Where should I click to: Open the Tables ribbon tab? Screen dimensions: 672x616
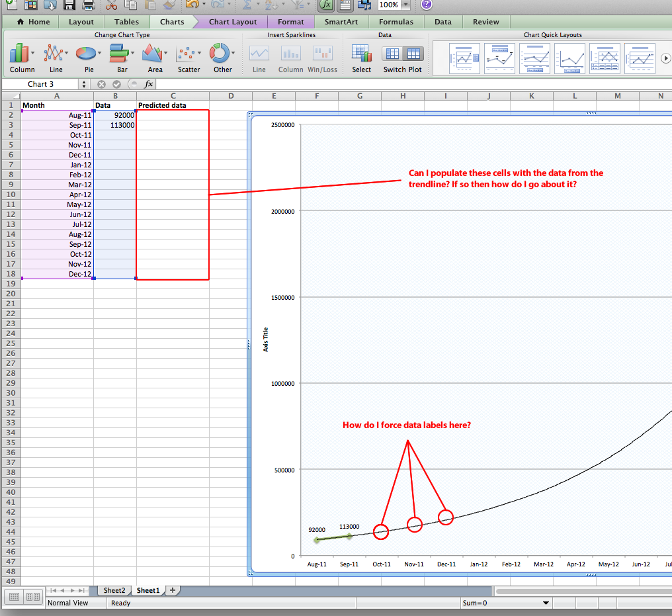point(126,22)
